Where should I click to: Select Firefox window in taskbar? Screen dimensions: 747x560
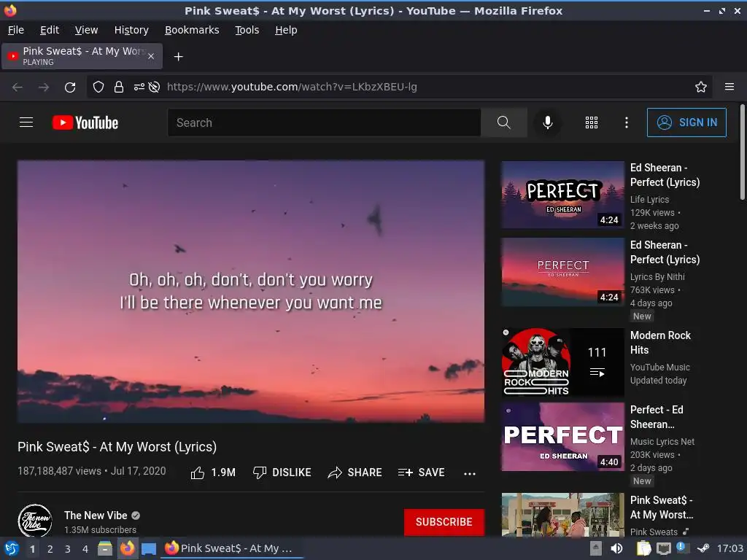233,548
